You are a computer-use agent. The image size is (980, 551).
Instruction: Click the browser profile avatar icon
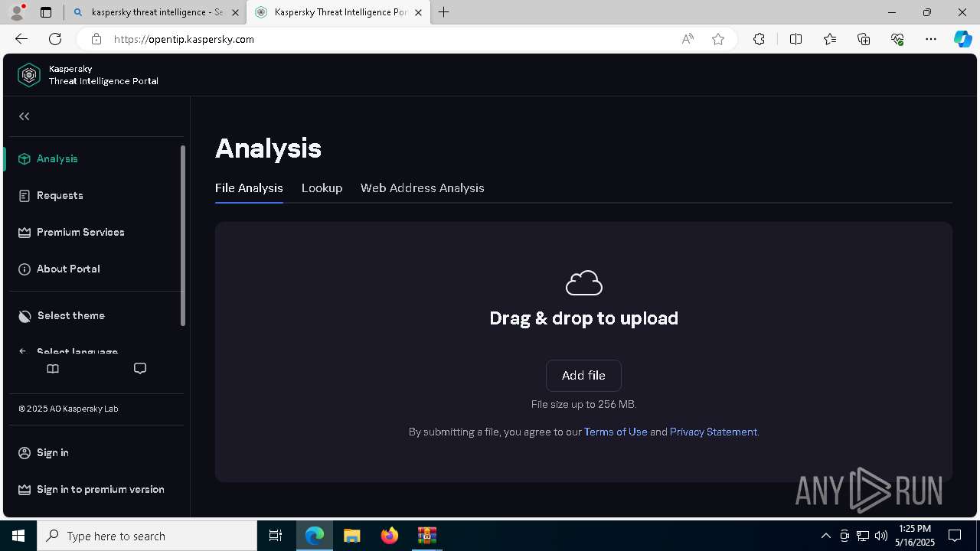(17, 12)
